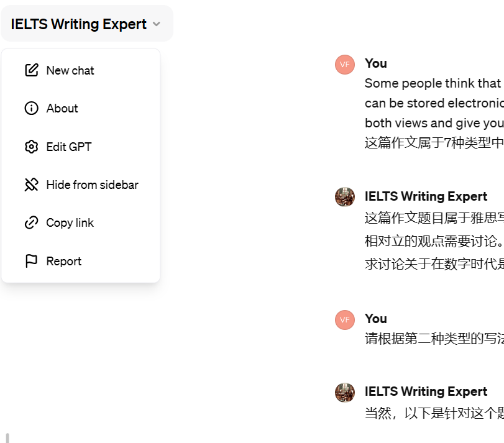Select Edit GPT menu entry
This screenshot has height=443, width=504.
tap(81, 147)
